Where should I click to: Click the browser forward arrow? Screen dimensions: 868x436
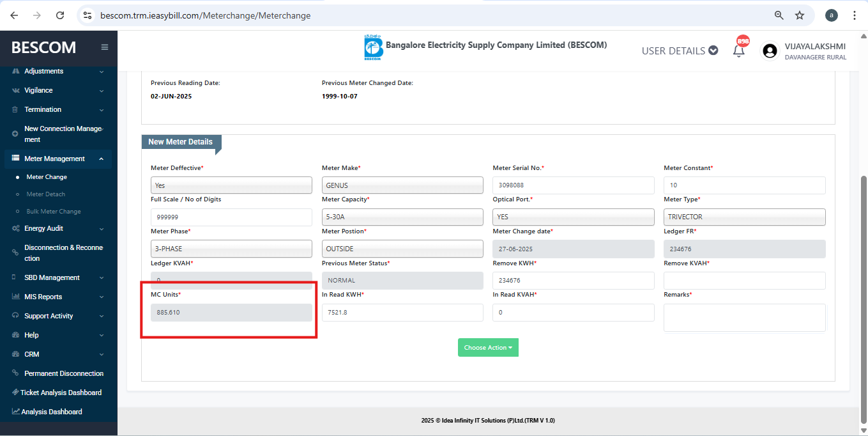[x=37, y=15]
